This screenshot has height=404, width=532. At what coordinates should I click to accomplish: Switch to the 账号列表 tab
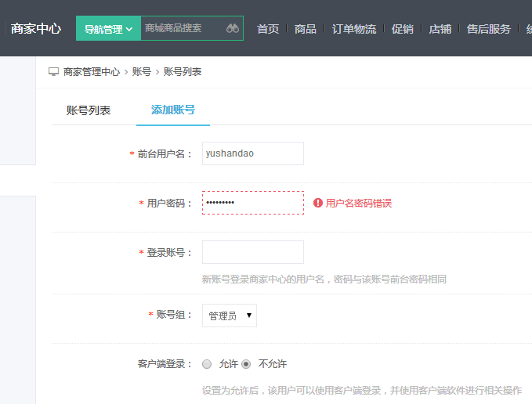pyautogui.click(x=89, y=110)
